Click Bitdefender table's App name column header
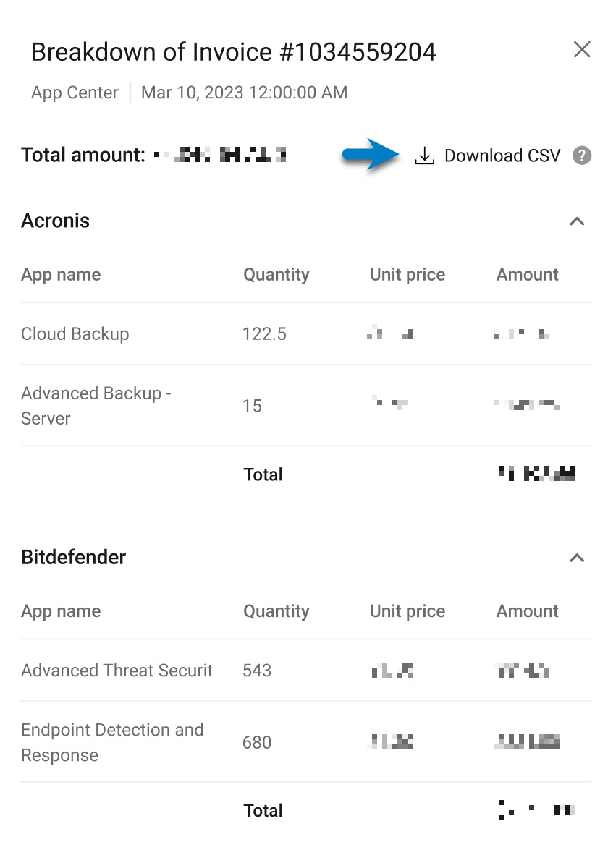 click(61, 611)
